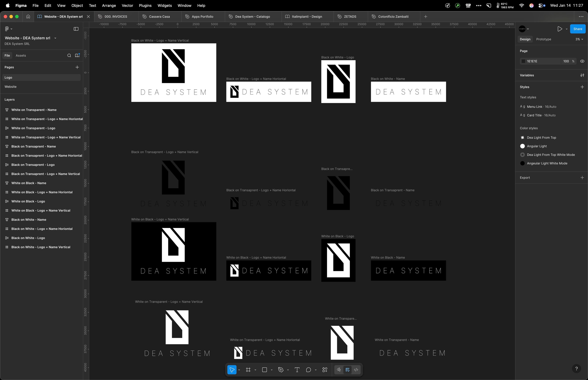Open the Actions panel via the diamond-plus icon
The image size is (588, 380).
tap(325, 370)
